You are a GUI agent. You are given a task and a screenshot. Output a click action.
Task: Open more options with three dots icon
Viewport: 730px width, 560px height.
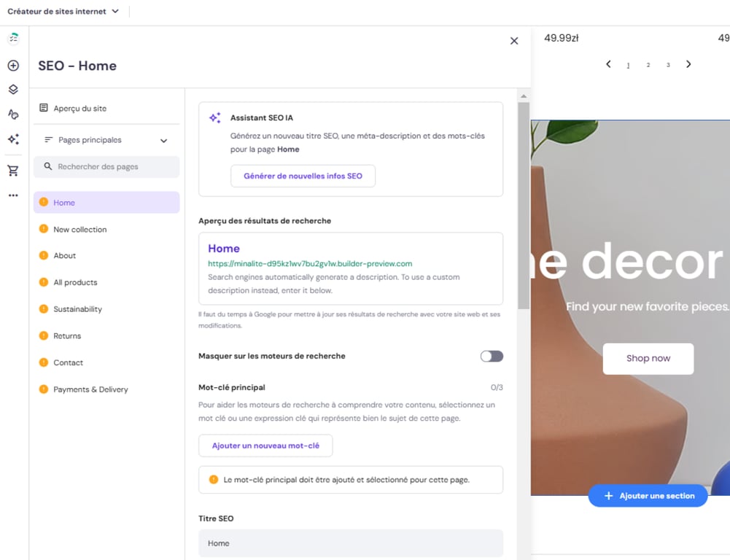12,195
